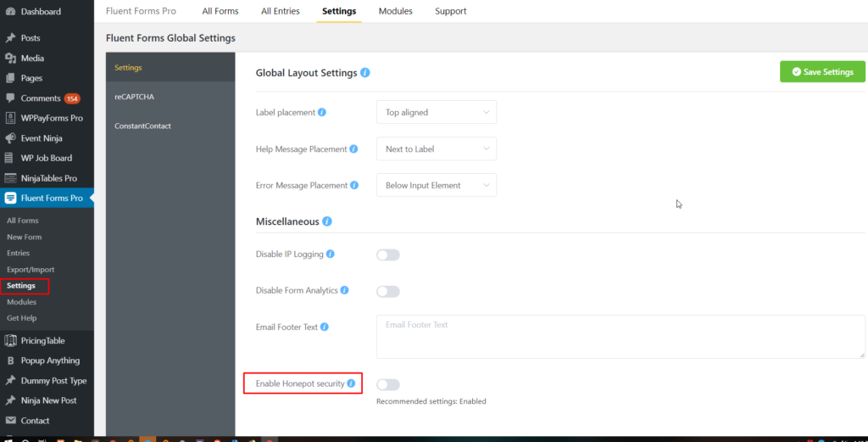Click the Media icon in sidebar
The width and height of the screenshot is (868, 442).
click(x=10, y=59)
